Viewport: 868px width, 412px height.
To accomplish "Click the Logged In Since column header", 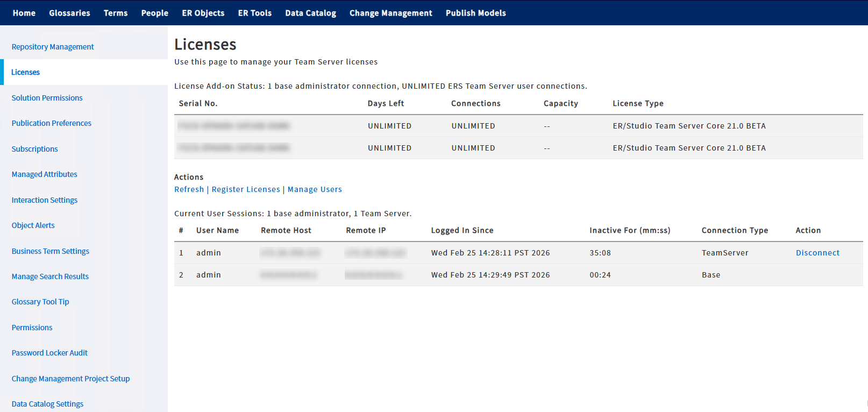I will (463, 230).
